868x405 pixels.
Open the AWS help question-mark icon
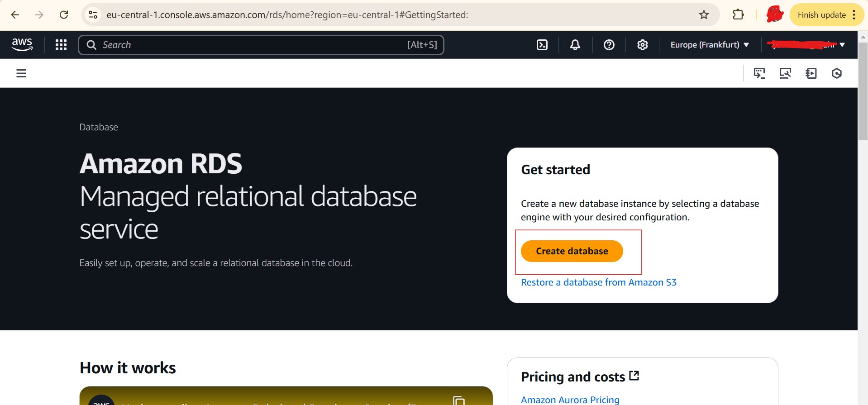[609, 45]
